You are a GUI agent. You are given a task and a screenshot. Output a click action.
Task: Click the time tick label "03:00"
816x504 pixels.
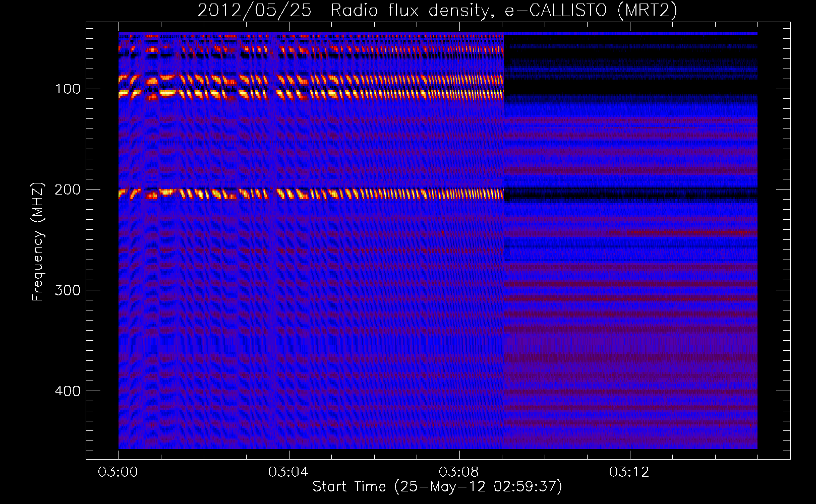coord(118,472)
